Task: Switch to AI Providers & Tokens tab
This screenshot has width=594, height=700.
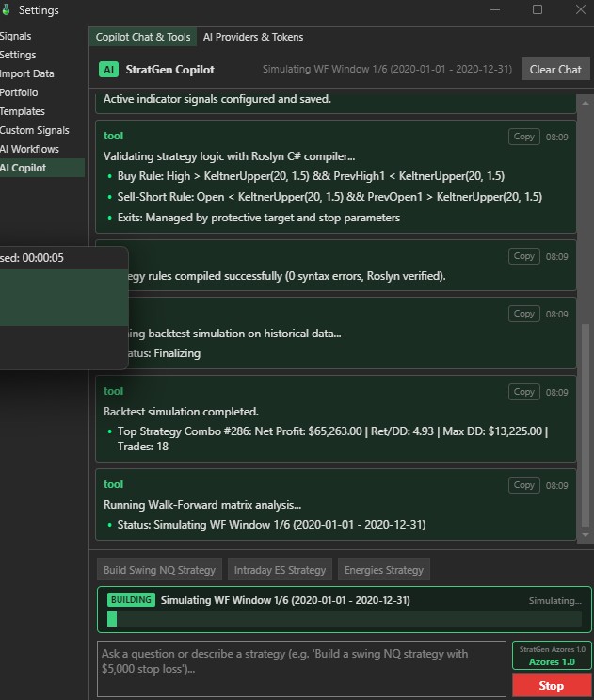Action: [253, 37]
